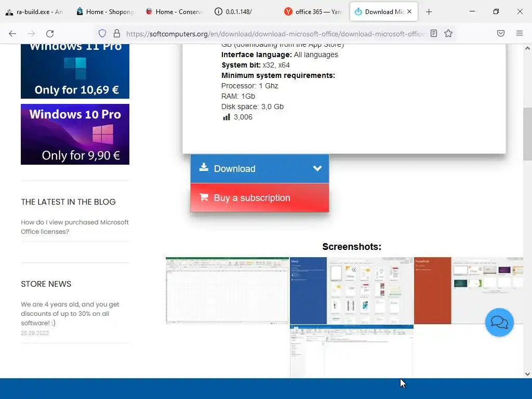This screenshot has height=399, width=532.
Task: Save page to Pocket
Action: click(501, 33)
